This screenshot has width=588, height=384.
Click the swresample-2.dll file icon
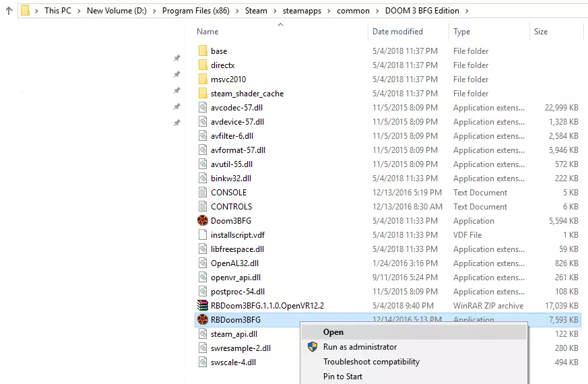click(x=203, y=348)
